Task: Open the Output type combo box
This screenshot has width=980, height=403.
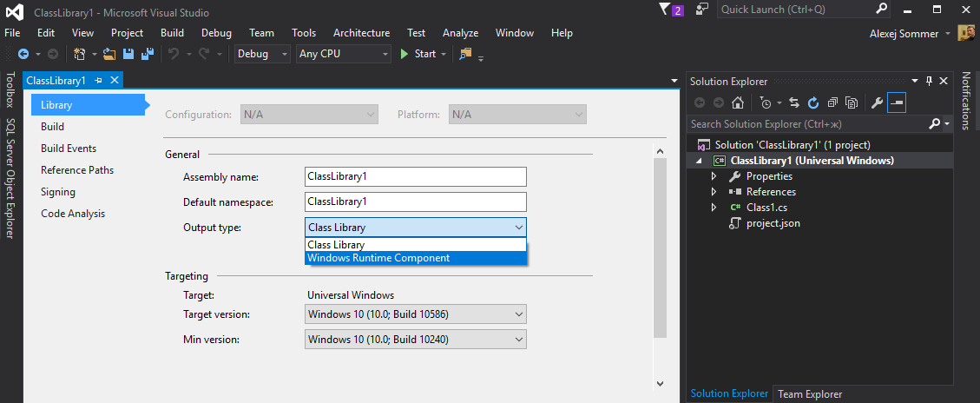Action: point(416,228)
